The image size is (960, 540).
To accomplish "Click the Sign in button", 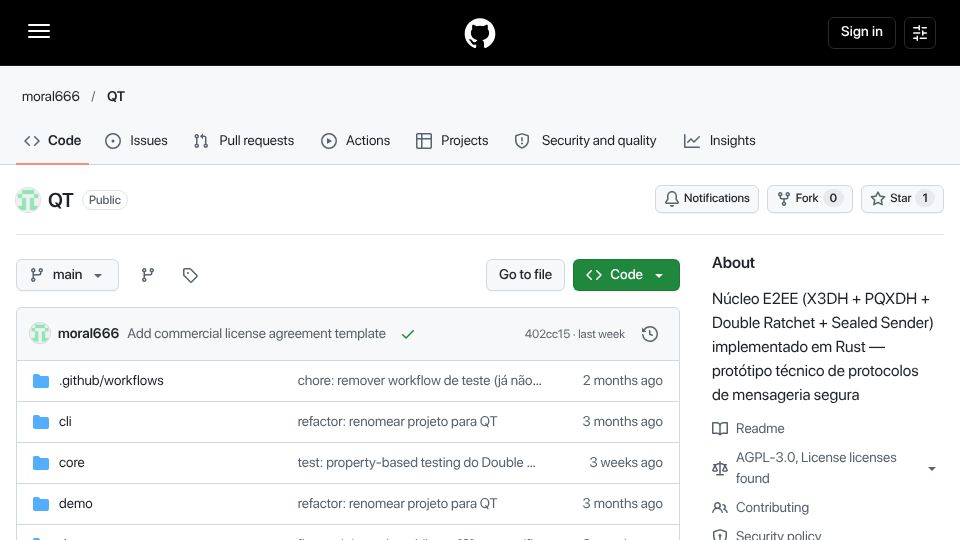I will pos(861,32).
